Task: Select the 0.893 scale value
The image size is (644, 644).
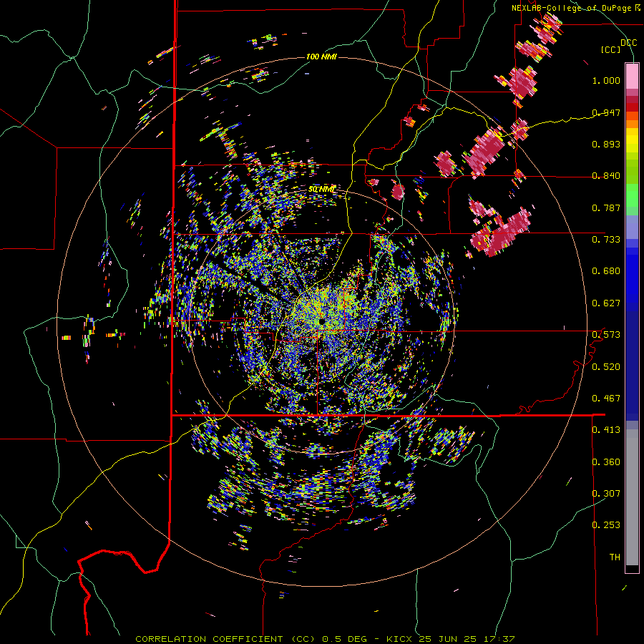Action: (606, 144)
